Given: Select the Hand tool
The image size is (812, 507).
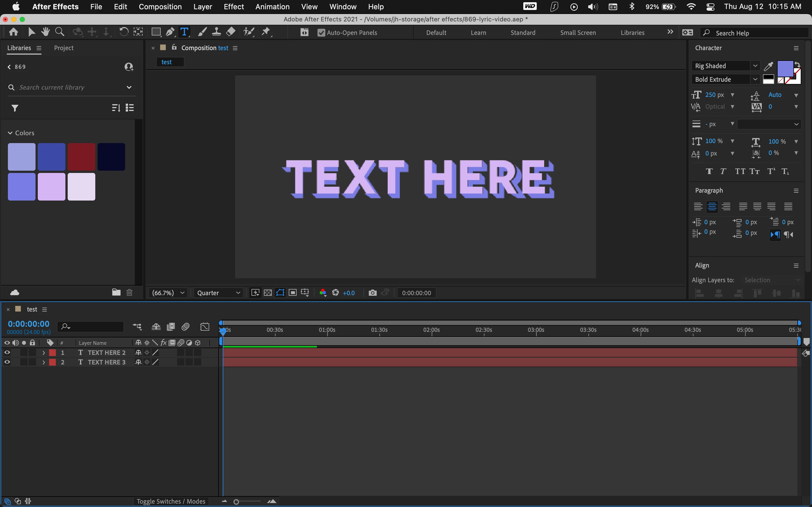Looking at the screenshot, I should 46,32.
